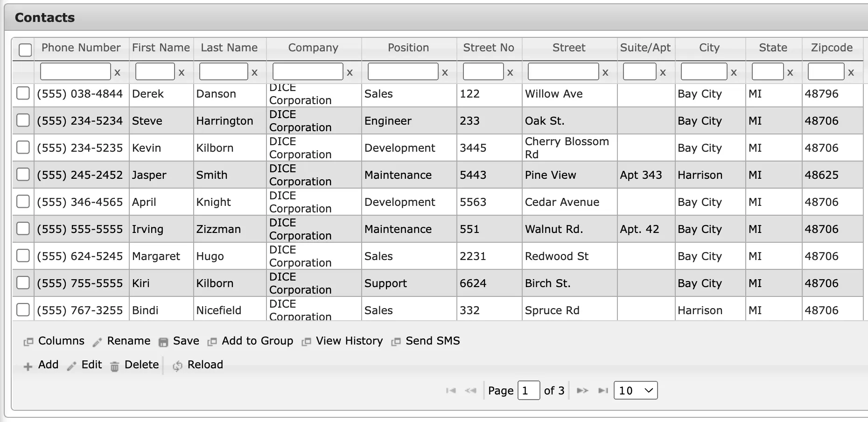Open the Columns chooser icon
868x422 pixels.
point(28,342)
